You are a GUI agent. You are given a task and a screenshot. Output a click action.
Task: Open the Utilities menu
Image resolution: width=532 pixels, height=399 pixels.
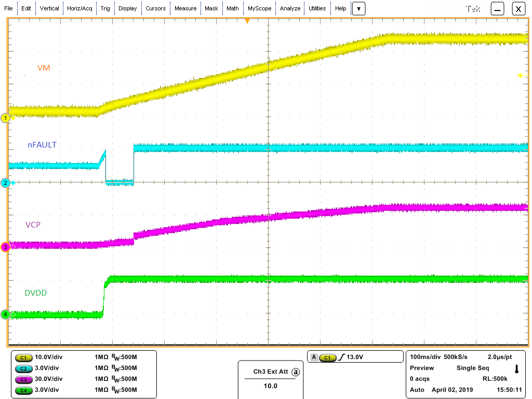pyautogui.click(x=318, y=8)
